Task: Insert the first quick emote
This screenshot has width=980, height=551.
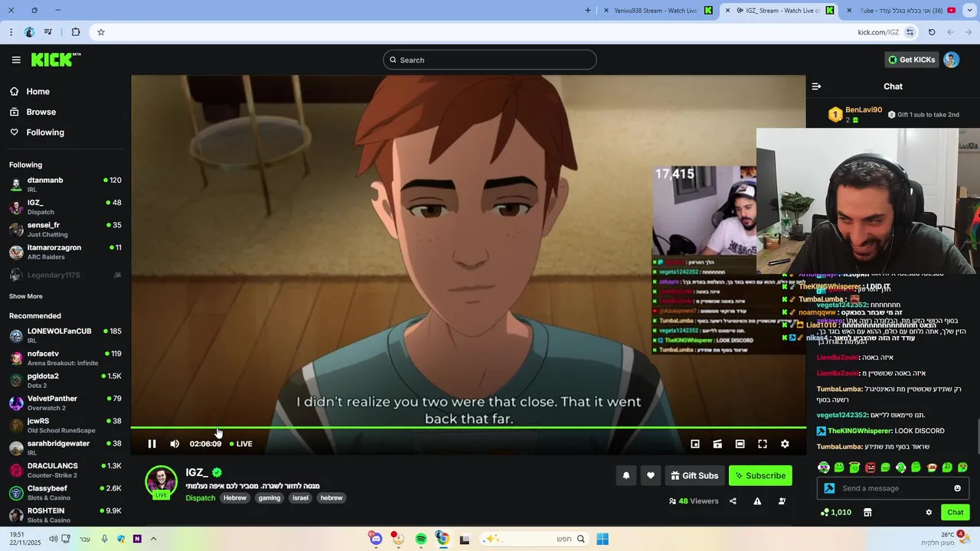Action: (x=823, y=467)
